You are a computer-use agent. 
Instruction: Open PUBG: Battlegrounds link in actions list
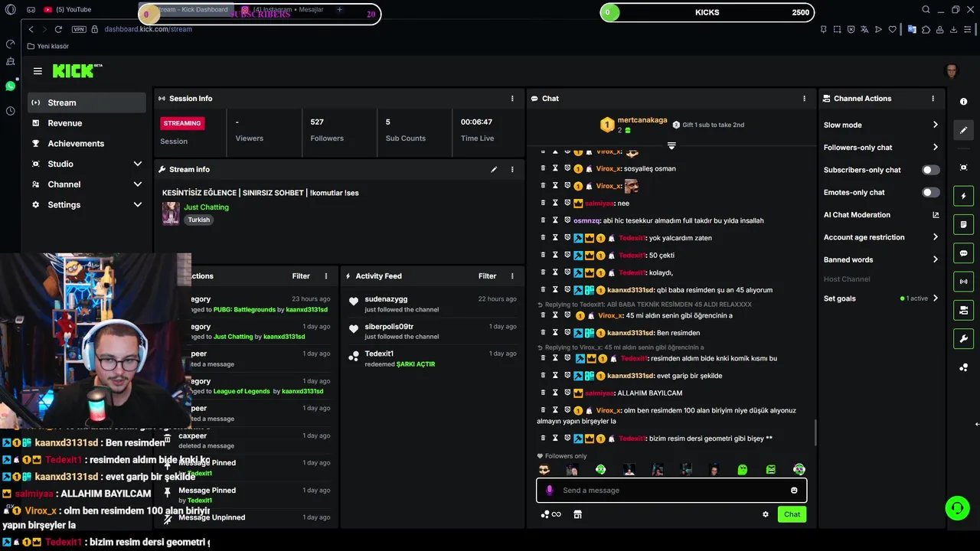coord(244,310)
